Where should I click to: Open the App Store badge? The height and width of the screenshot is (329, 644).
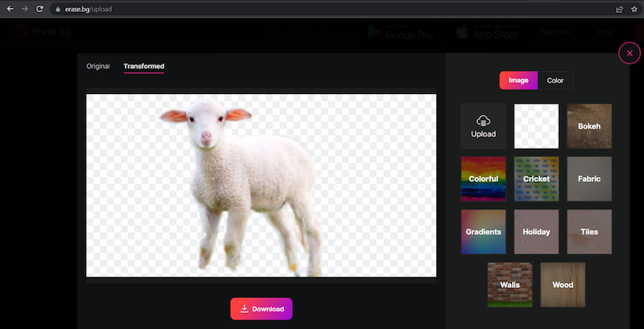point(487,32)
